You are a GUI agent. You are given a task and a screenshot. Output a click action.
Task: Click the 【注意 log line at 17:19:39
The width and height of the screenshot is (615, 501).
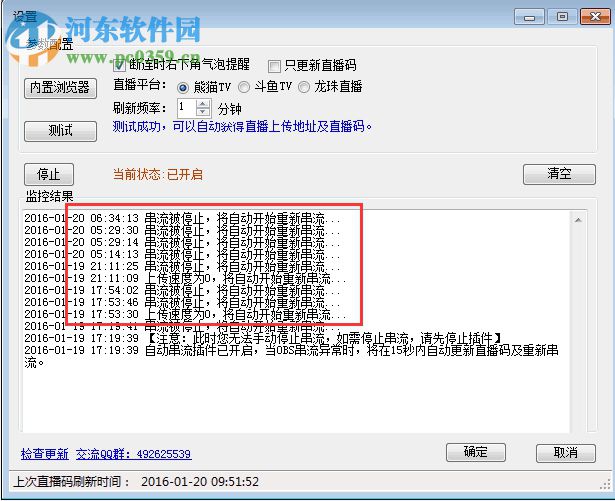pos(263,339)
